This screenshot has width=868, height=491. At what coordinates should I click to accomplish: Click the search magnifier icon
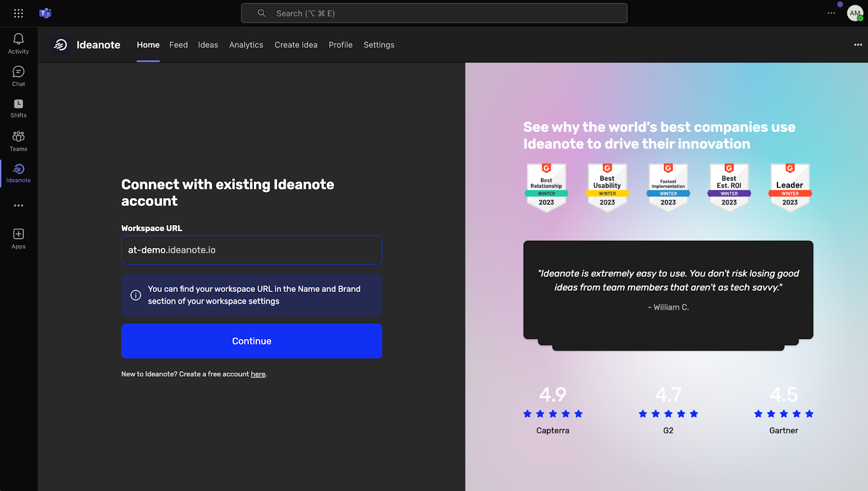[x=261, y=13]
